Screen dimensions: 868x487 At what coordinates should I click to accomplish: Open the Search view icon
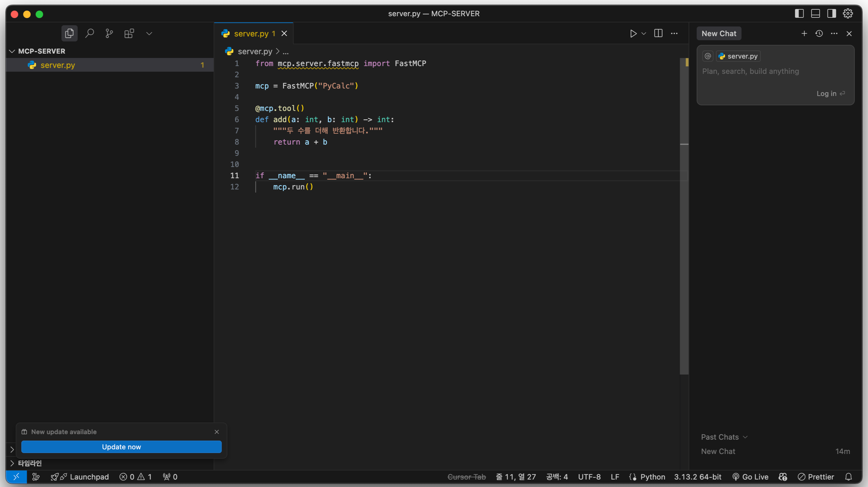(89, 33)
